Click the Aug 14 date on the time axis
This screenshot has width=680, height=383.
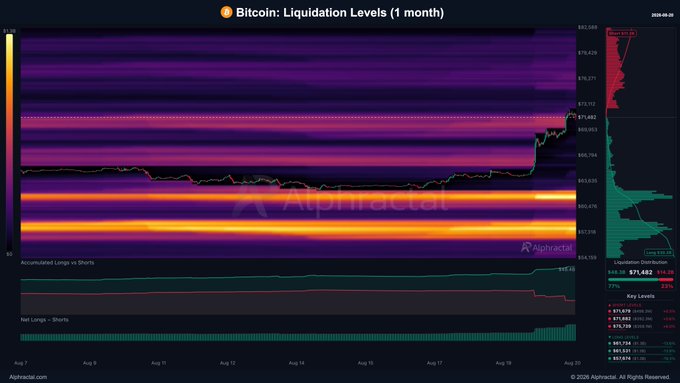(297, 363)
